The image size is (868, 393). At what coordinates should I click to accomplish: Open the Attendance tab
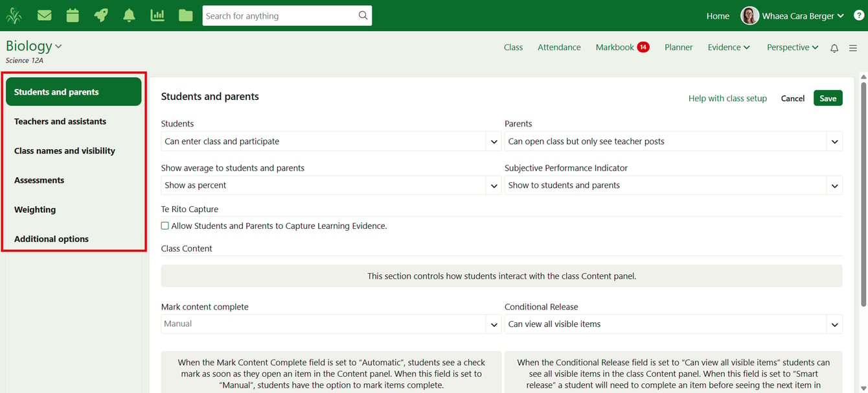pyautogui.click(x=559, y=47)
